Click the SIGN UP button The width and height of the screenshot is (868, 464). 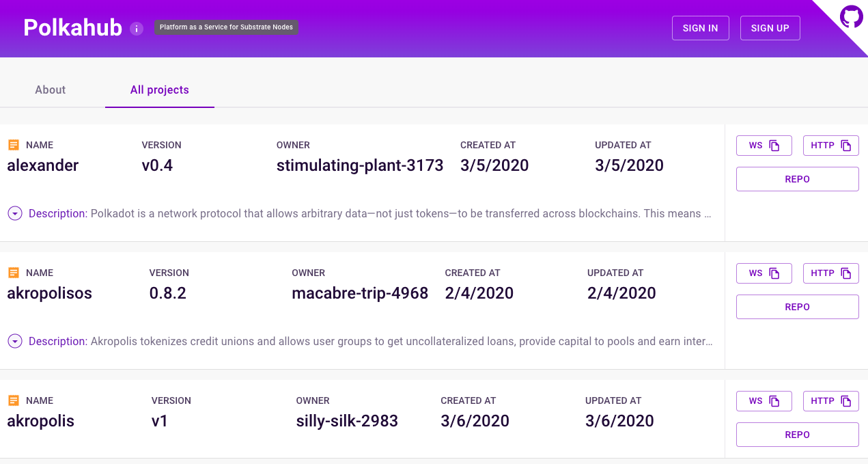(770, 28)
